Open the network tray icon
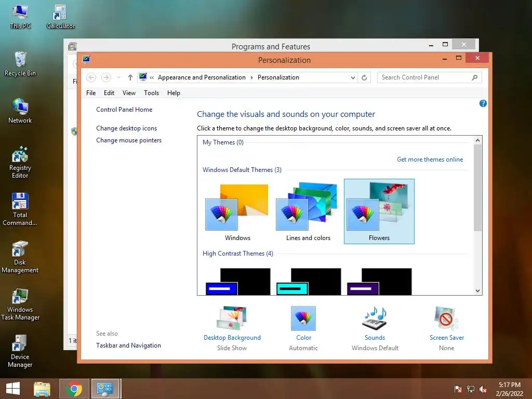Image resolution: width=532 pixels, height=399 pixels. pos(471,389)
